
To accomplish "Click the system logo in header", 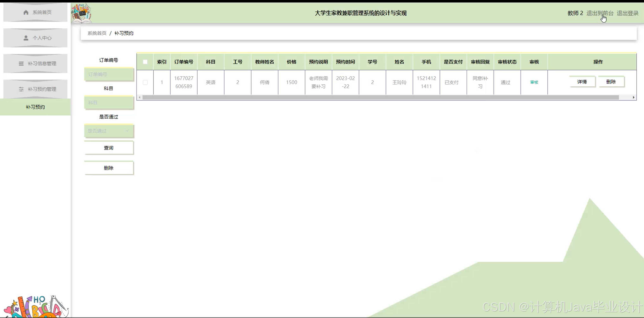I will coord(82,13).
